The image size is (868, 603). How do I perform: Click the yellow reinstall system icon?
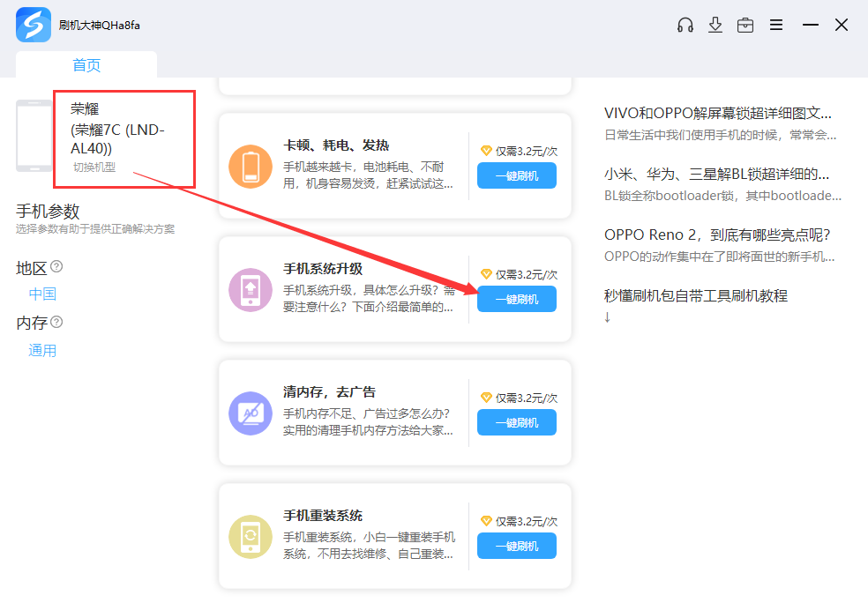[251, 537]
